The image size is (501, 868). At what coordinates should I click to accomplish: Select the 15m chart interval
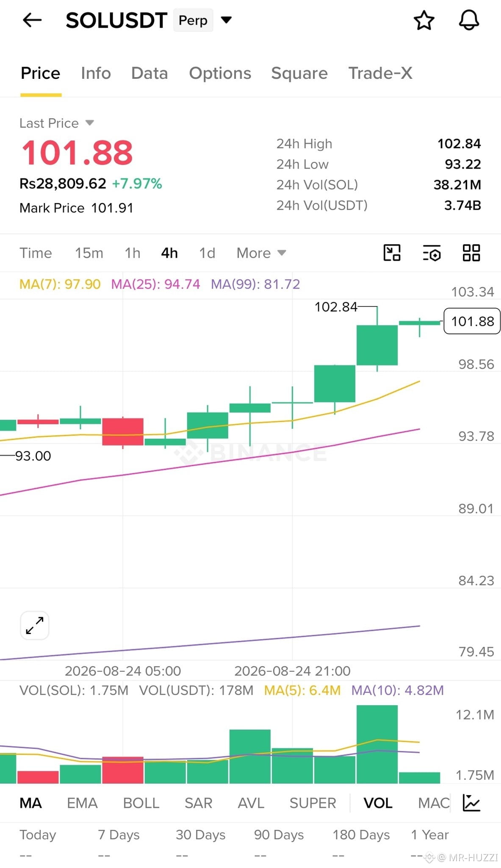[89, 253]
